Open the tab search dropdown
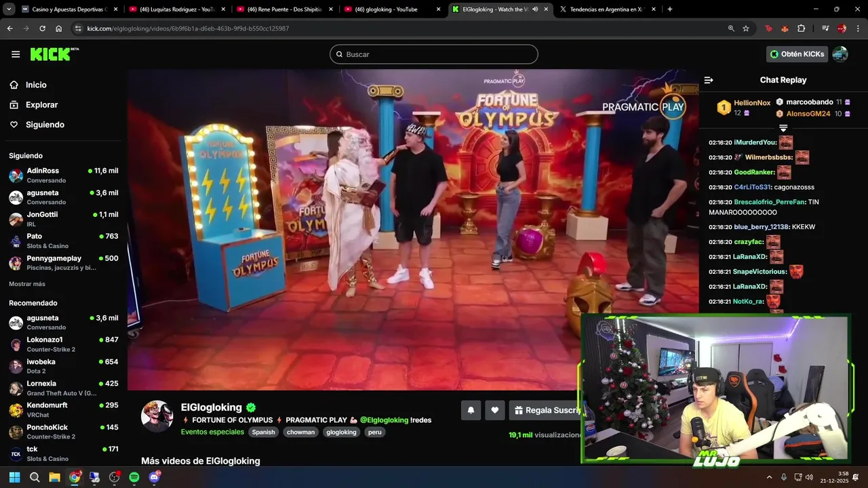The image size is (868, 488). click(9, 9)
